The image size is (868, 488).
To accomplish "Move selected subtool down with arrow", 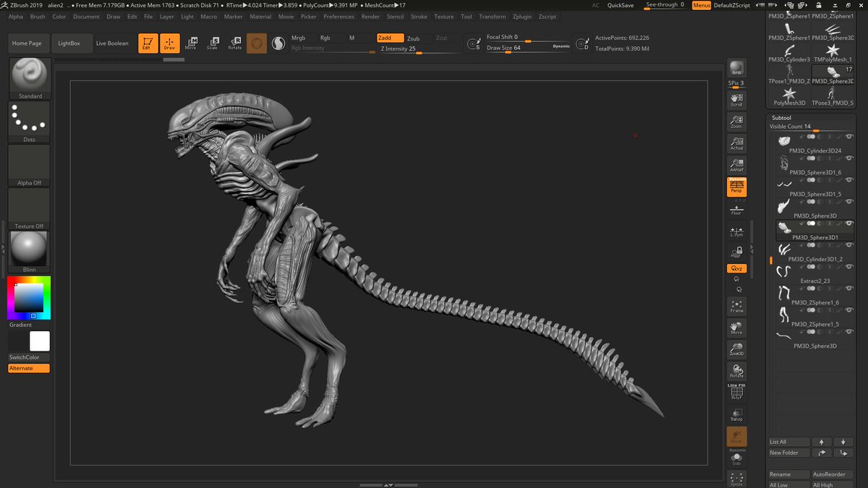I will pyautogui.click(x=843, y=442).
